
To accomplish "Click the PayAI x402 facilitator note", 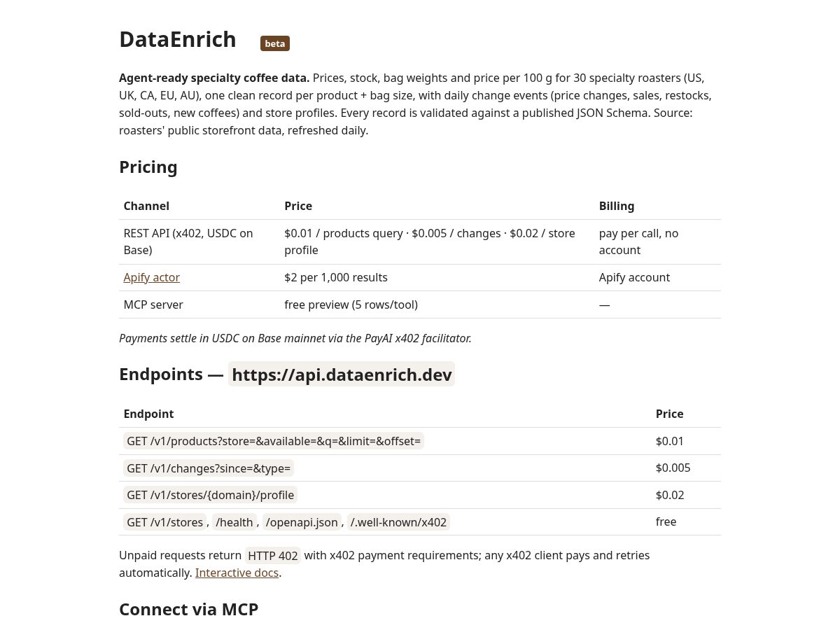I will (x=295, y=338).
